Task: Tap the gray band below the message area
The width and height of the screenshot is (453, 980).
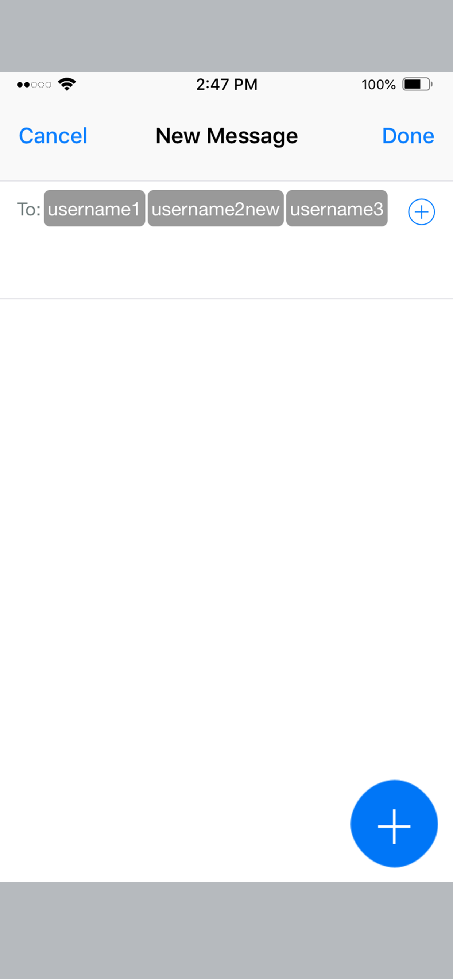Action: click(x=226, y=930)
